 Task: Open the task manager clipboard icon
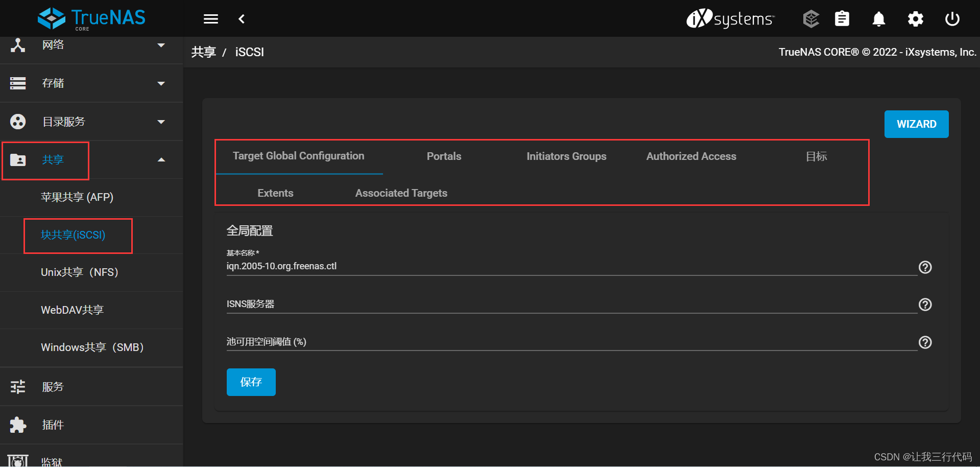[x=842, y=19]
